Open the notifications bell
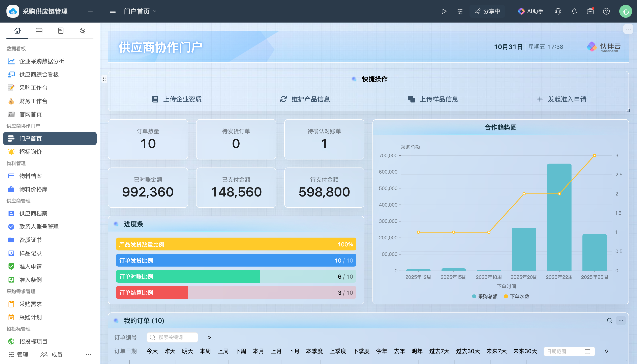Viewport: 637px width, 364px height. 574,11
